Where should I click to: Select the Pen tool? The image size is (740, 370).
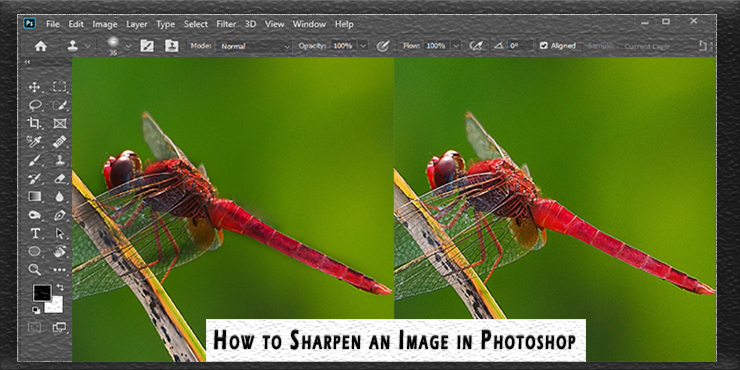coord(59,215)
